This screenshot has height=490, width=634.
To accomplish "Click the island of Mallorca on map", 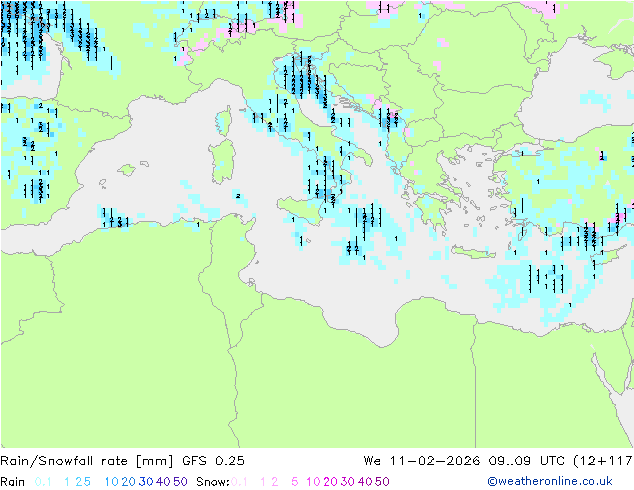I will [x=127, y=170].
